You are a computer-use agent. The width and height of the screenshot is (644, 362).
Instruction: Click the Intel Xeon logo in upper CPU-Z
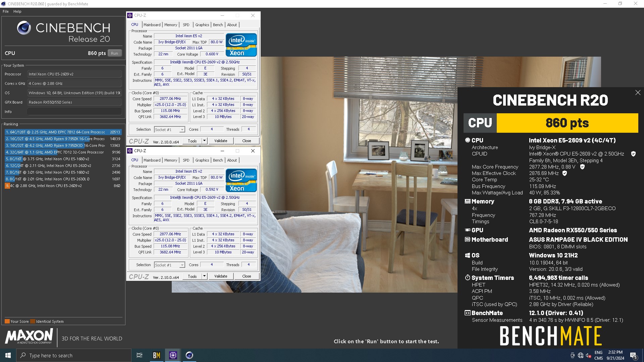tap(241, 45)
